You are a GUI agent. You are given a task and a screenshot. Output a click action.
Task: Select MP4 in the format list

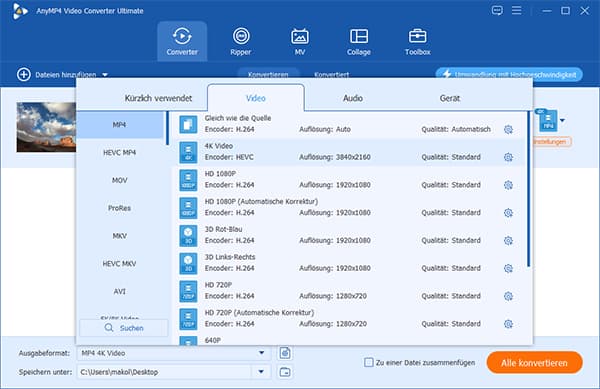[x=120, y=125]
